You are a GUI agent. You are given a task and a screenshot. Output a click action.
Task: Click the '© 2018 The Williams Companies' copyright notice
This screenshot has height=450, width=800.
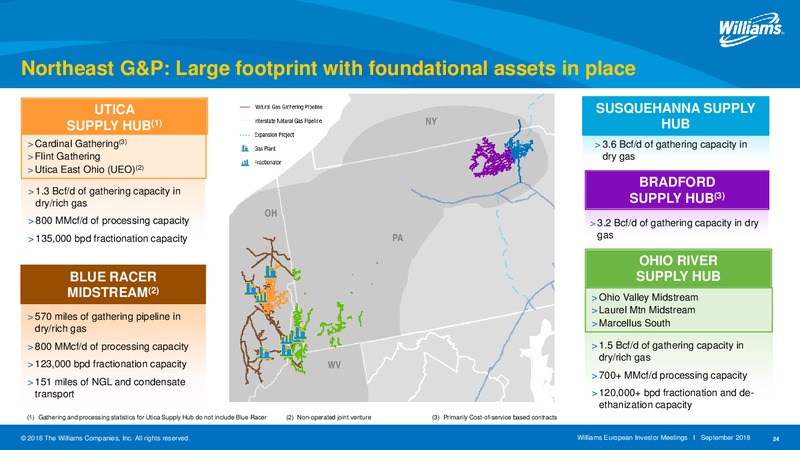pyautogui.click(x=105, y=438)
